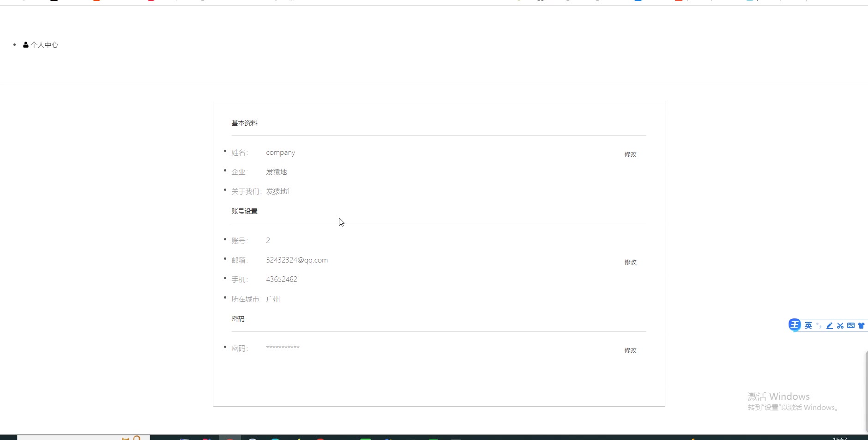Open the IME skin shirt icon
Viewport: 868px width, 440px height.
(861, 325)
